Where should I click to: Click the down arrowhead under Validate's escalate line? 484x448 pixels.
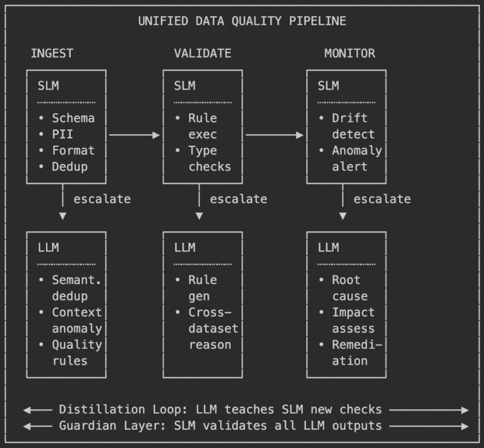199,216
